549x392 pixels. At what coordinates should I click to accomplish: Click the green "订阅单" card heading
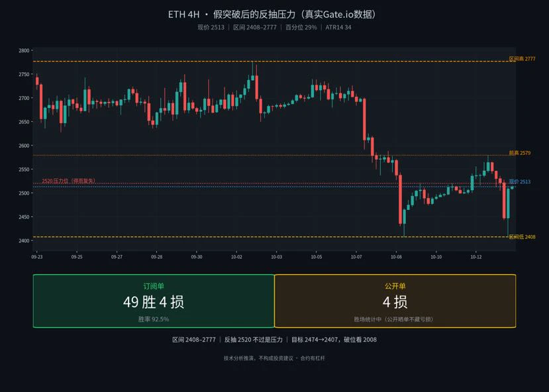154,286
